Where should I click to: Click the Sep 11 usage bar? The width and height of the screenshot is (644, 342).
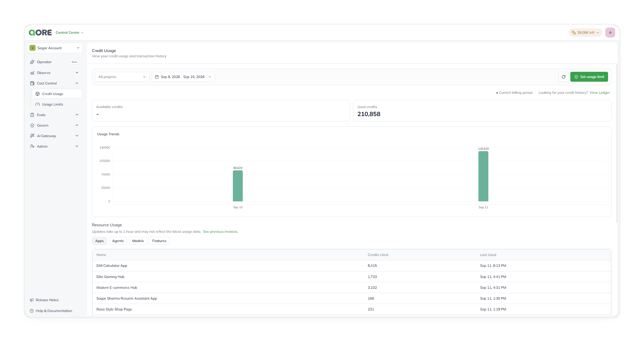[483, 176]
